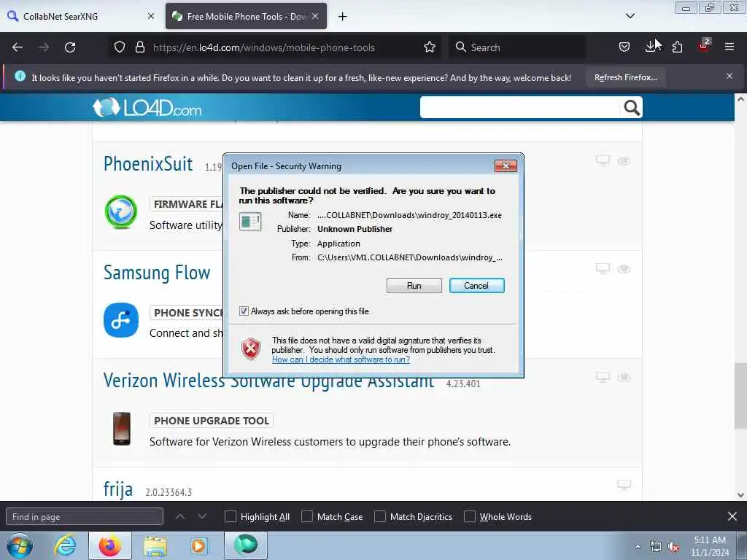
Task: Enable Whole Words in find bar
Action: click(x=469, y=517)
